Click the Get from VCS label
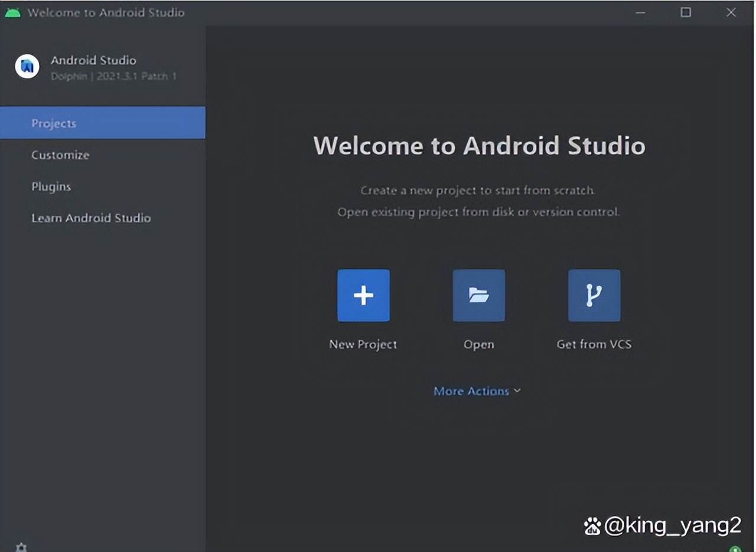This screenshot has height=552, width=756. coord(594,344)
